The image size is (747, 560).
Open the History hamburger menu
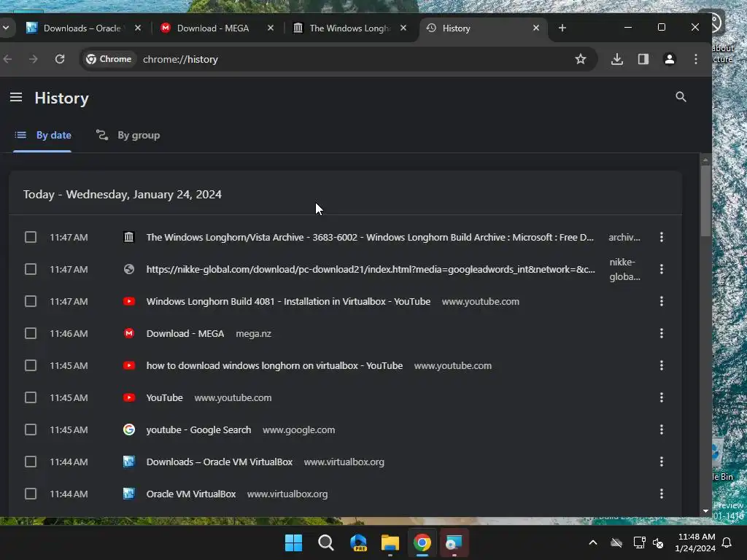pos(16,97)
